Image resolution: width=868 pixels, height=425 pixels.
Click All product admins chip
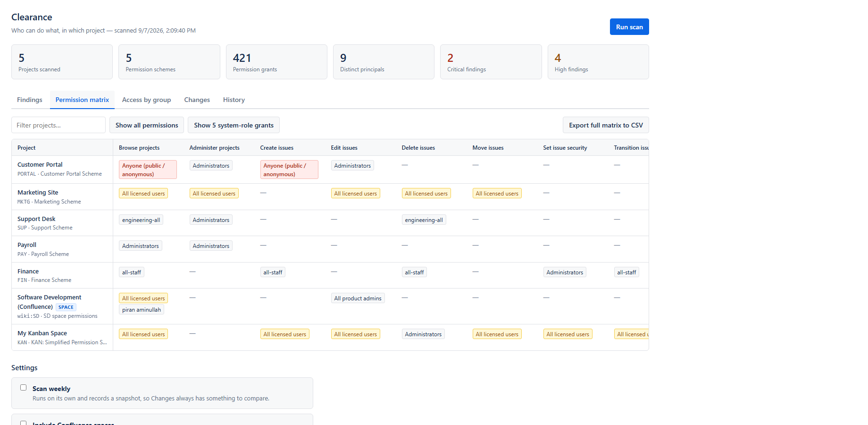pos(358,298)
